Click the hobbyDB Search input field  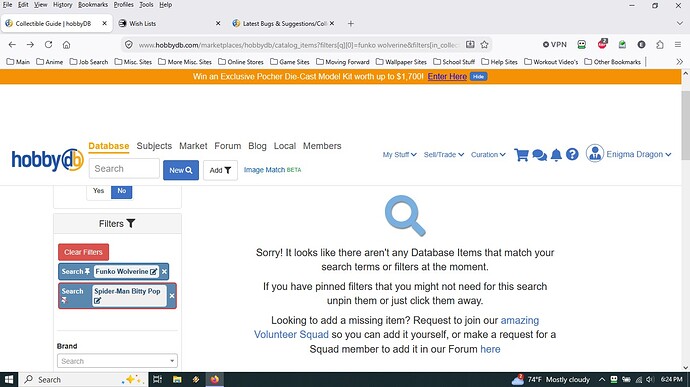[x=124, y=169]
